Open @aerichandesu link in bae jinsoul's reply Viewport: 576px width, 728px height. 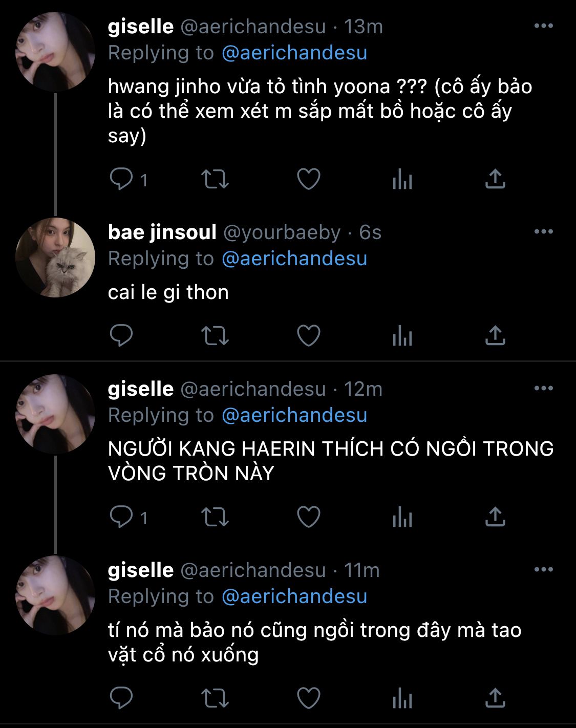point(294,259)
